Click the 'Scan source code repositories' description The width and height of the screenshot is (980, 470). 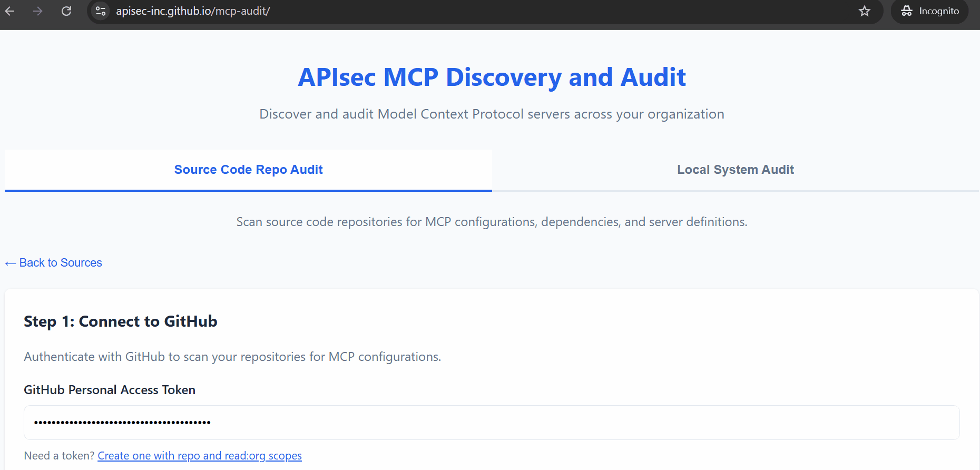pyautogui.click(x=492, y=222)
